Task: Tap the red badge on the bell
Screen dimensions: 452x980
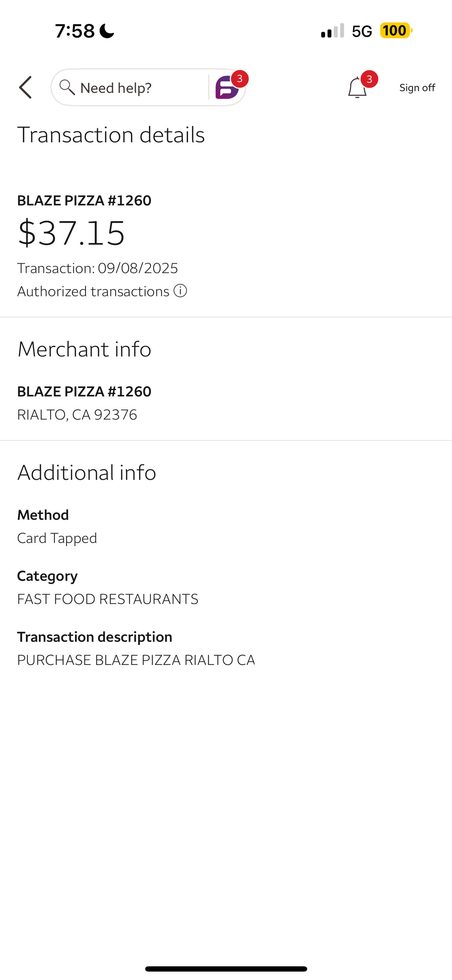Action: click(369, 79)
